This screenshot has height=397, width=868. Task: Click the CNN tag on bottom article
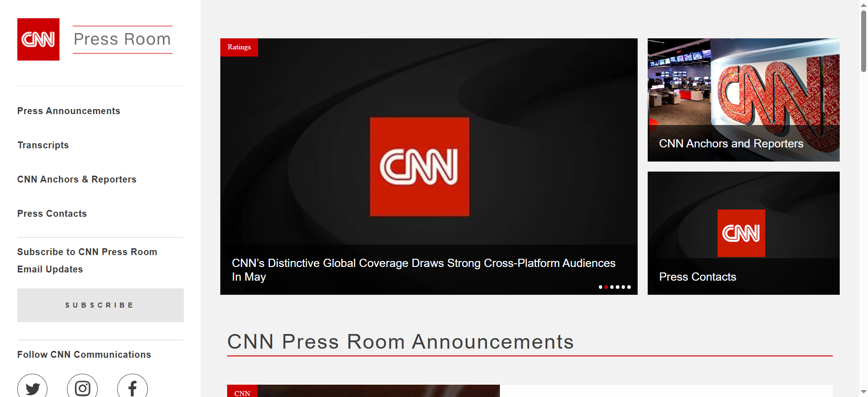click(x=242, y=392)
